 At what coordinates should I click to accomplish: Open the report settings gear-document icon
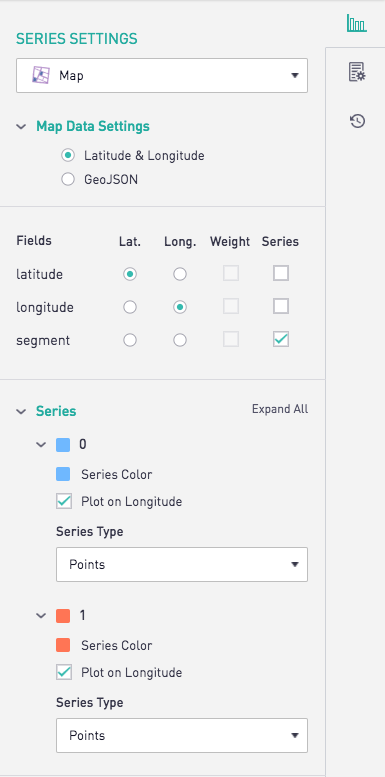pos(357,72)
